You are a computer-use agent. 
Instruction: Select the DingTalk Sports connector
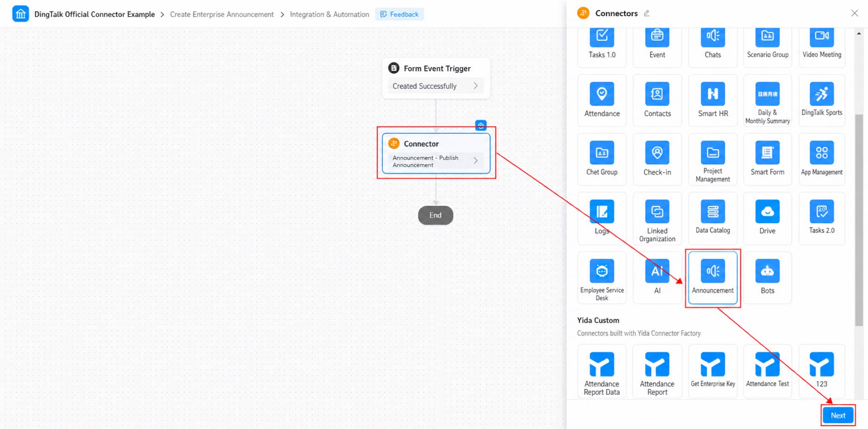[821, 100]
